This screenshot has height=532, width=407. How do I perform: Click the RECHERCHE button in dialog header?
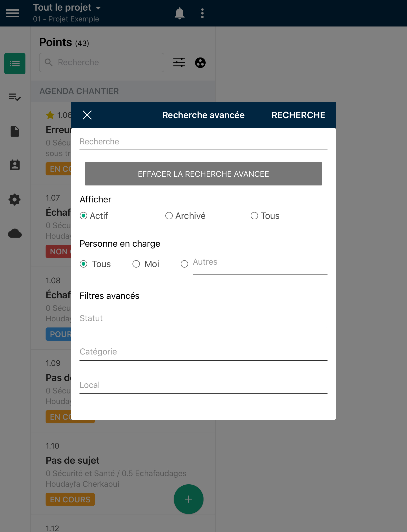[x=298, y=115]
